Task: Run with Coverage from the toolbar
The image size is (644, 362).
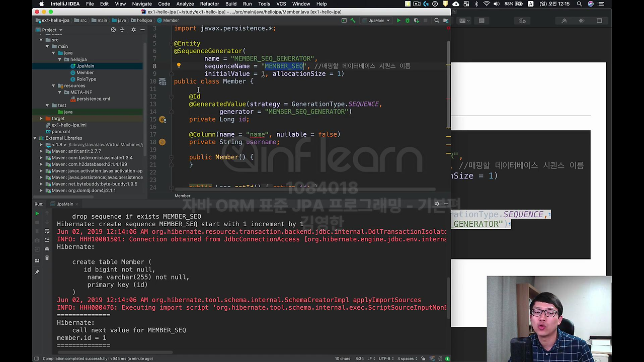Action: [416, 21]
